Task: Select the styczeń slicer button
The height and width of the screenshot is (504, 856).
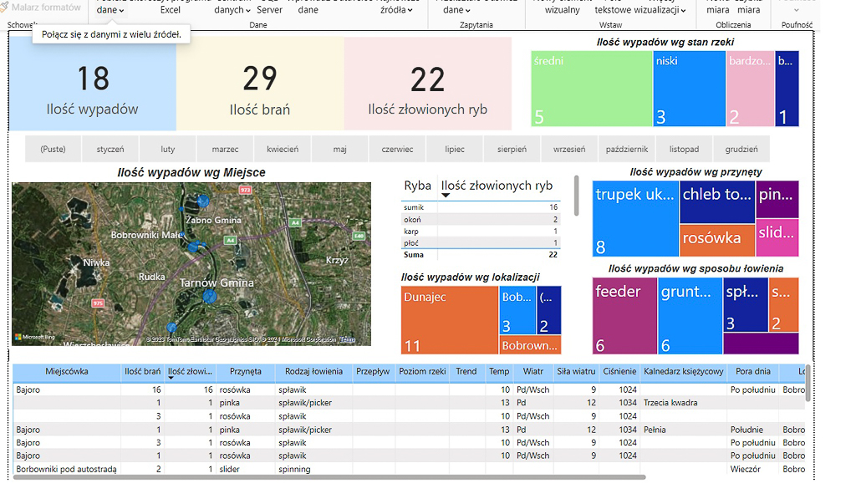Action: [110, 149]
